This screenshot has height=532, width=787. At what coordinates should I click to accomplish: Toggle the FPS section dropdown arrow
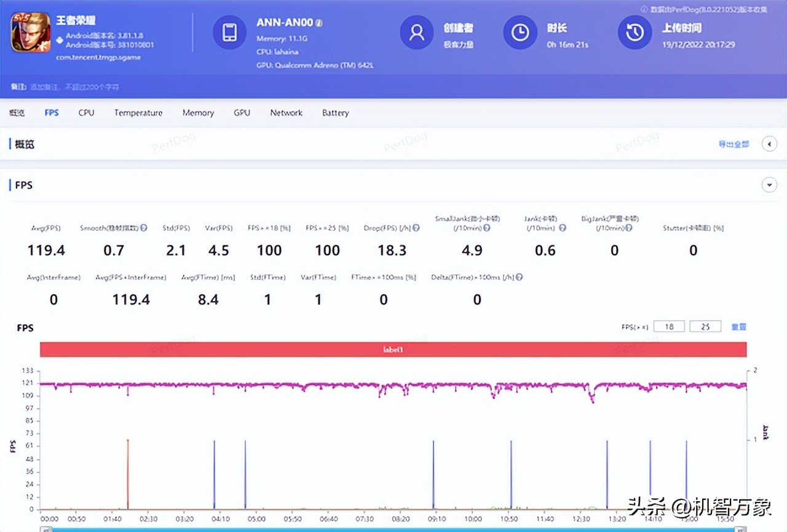pyautogui.click(x=769, y=185)
